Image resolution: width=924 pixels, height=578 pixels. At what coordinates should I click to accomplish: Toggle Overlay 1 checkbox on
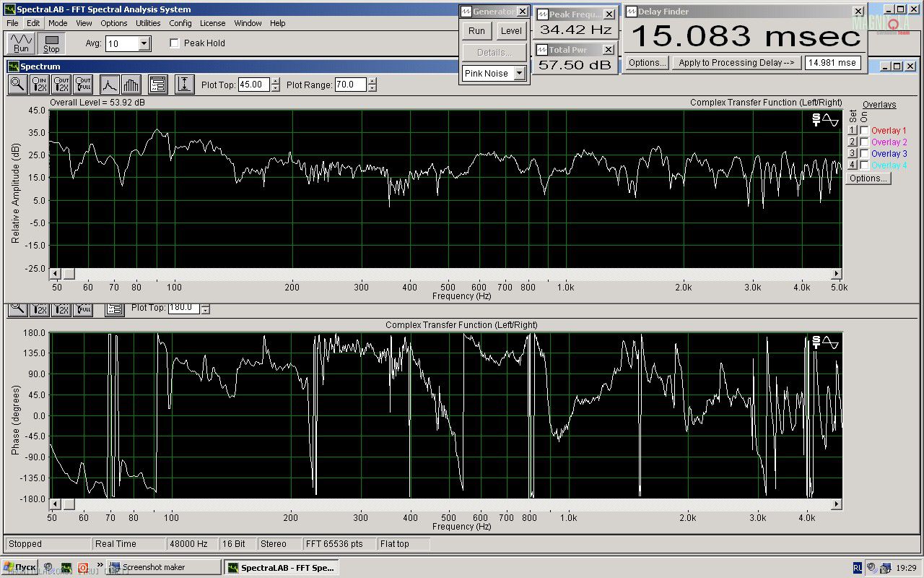point(864,131)
